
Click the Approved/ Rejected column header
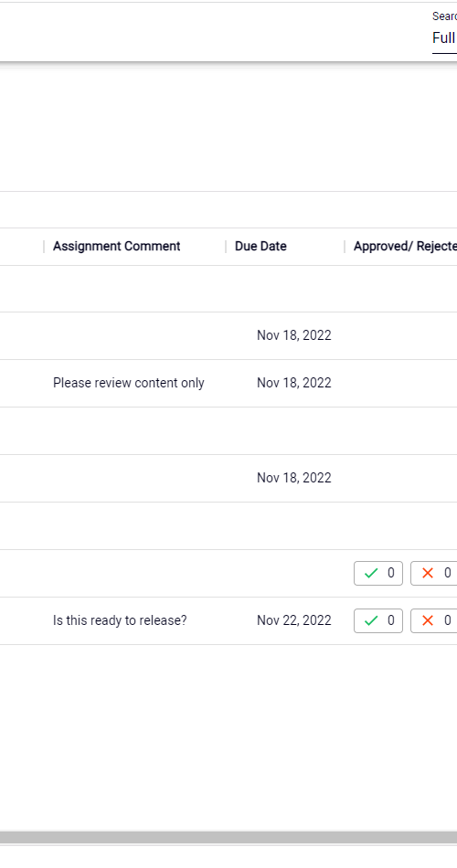click(x=405, y=247)
